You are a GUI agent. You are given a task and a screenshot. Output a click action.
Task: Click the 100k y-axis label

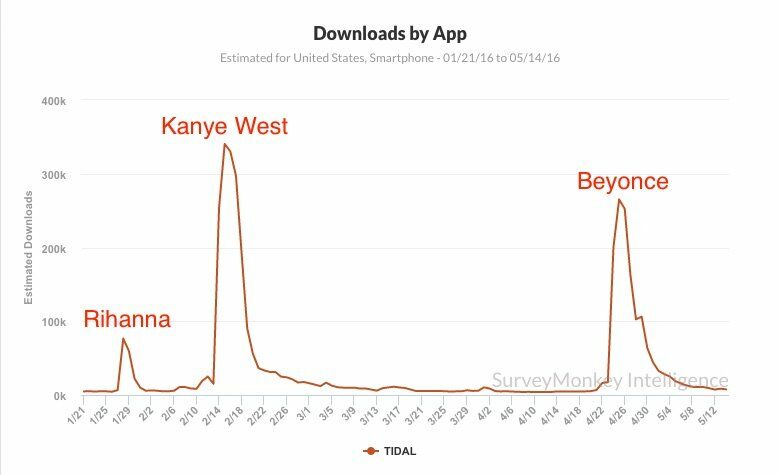coord(54,322)
